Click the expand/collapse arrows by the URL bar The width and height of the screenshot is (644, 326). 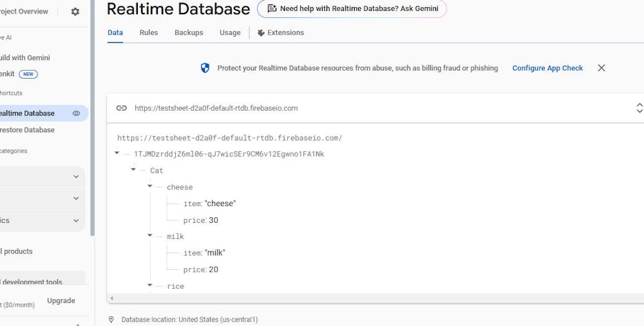(639, 108)
